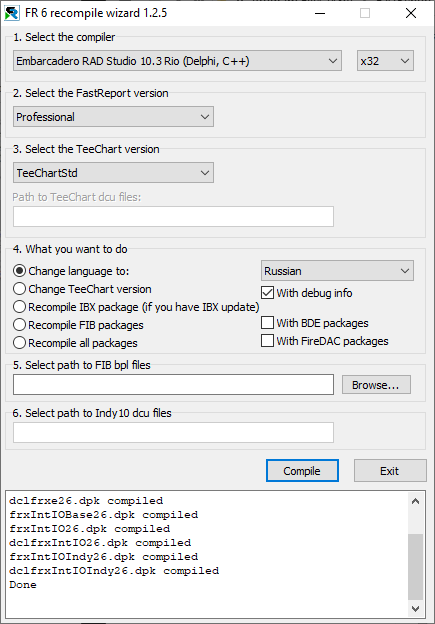435x624 pixels.
Task: Click 'frxIntIOBase26.dpk compiled' log line
Action: click(103, 515)
